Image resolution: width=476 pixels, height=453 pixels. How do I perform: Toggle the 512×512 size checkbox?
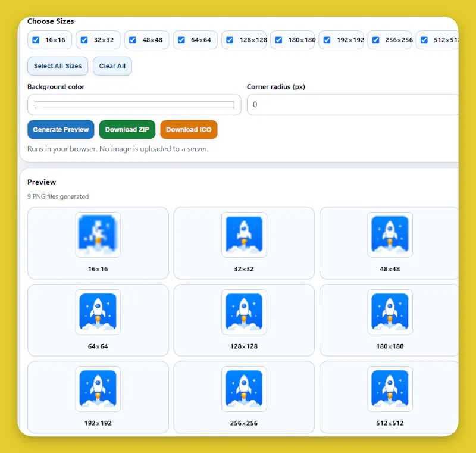pos(424,40)
